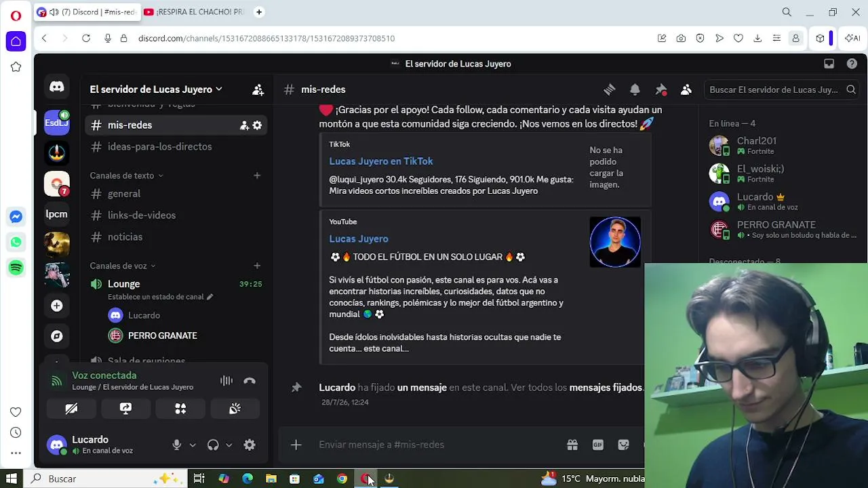This screenshot has height=488, width=868.
Task: Discover servers with the compass icon
Action: click(x=57, y=336)
